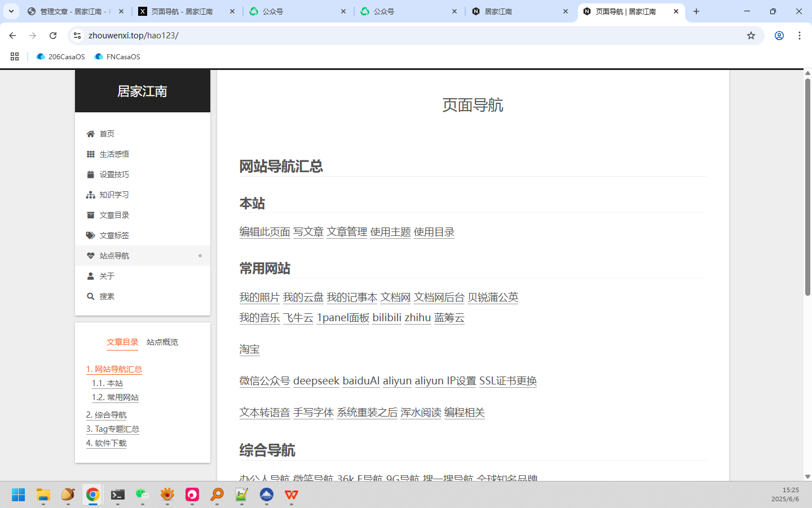Click the calendar icon beside 设置技巧
The width and height of the screenshot is (812, 508).
[90, 174]
